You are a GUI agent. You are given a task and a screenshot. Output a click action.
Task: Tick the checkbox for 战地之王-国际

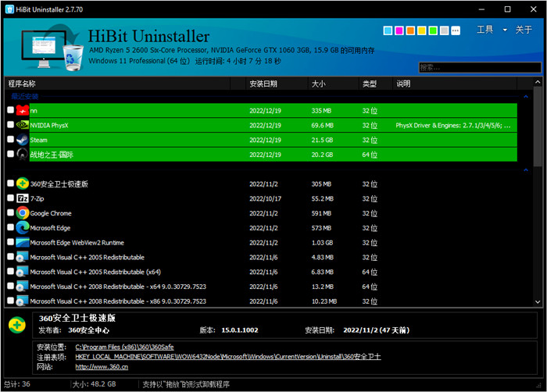(10, 154)
